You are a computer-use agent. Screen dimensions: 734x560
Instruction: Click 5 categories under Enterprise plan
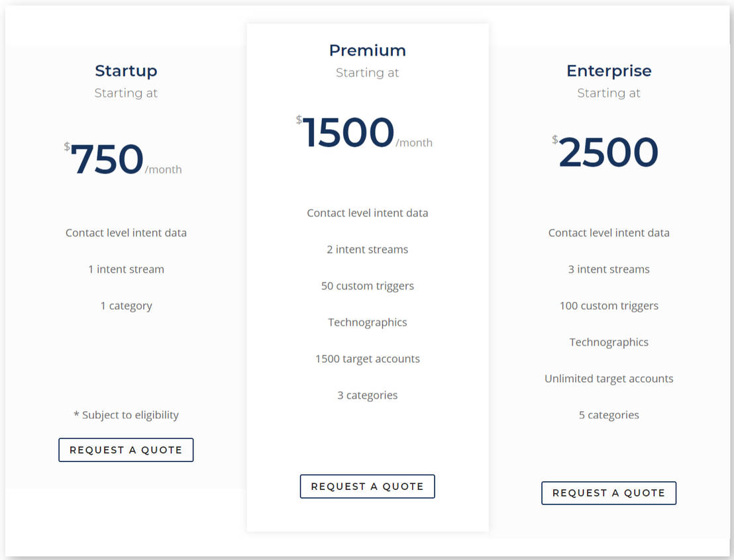(609, 415)
